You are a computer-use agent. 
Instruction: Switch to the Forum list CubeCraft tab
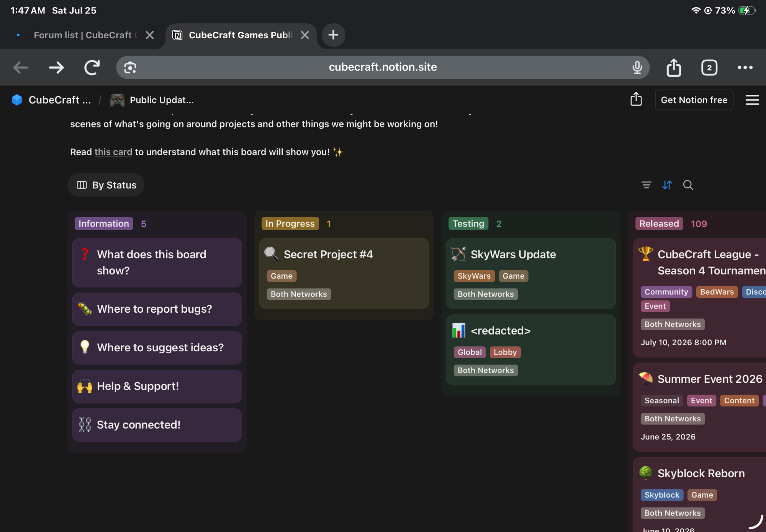[x=82, y=35]
